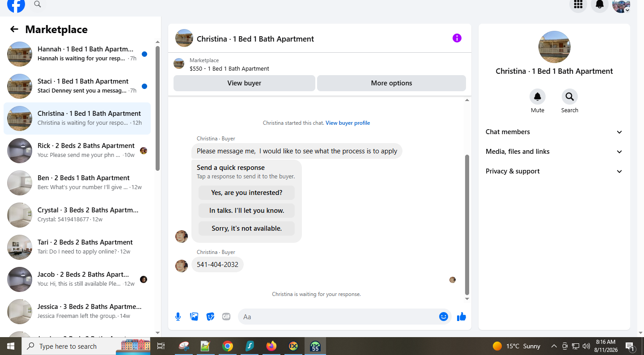Send quick response "Yes, are you interested?"
The height and width of the screenshot is (355, 644).
246,193
